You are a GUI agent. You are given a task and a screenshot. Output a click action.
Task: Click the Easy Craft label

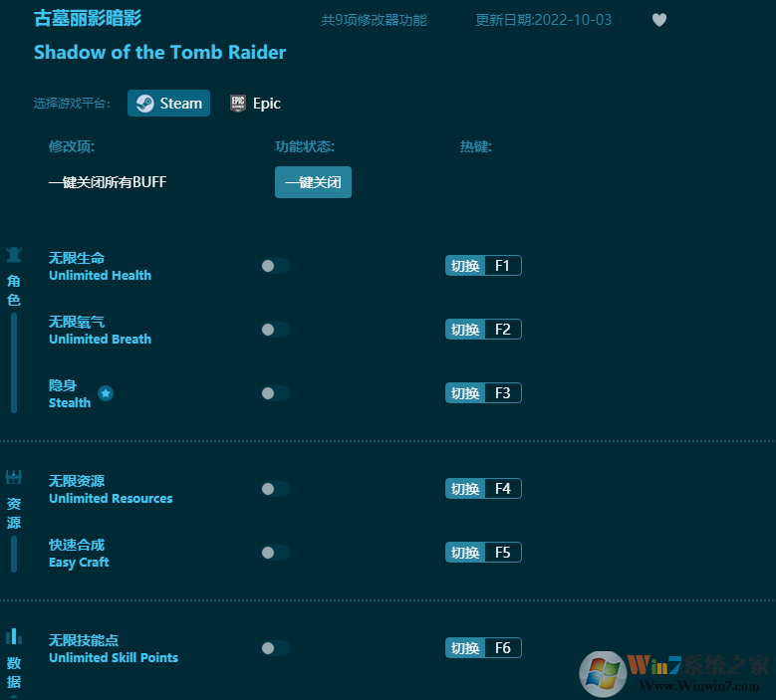point(79,563)
